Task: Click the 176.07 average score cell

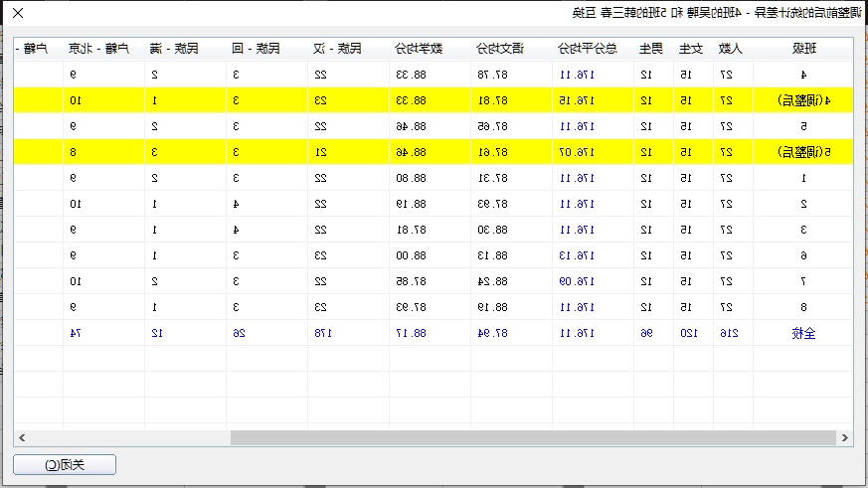Action: (593, 152)
